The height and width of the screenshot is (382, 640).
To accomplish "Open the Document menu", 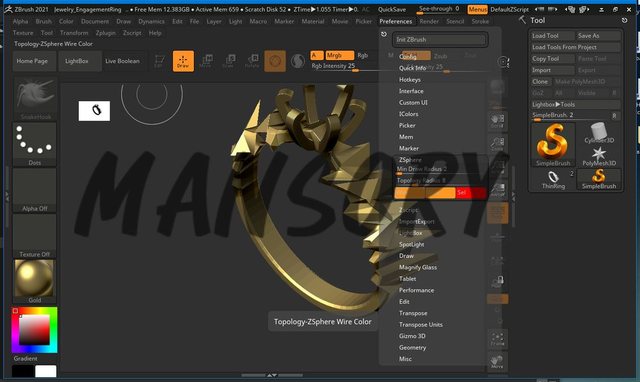I will coord(95,21).
